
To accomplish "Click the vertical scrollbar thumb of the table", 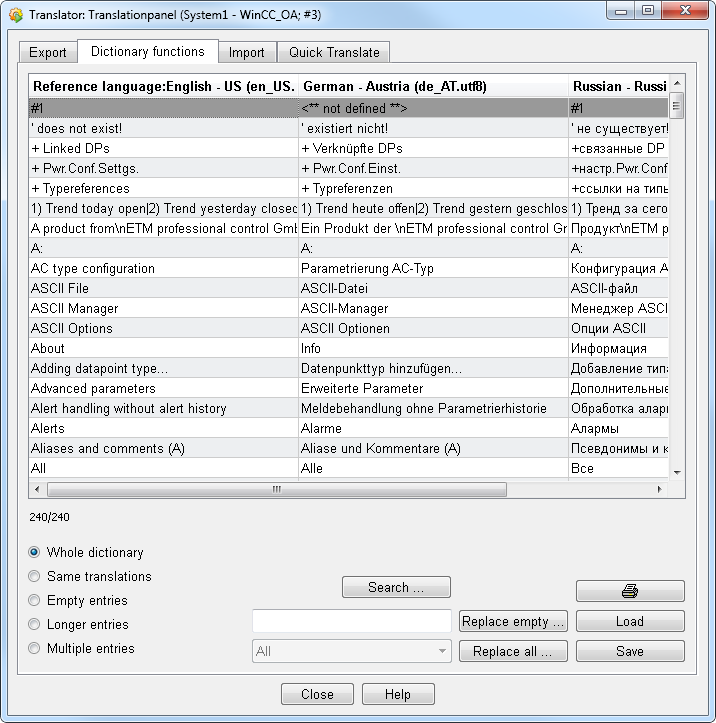I will (x=676, y=106).
